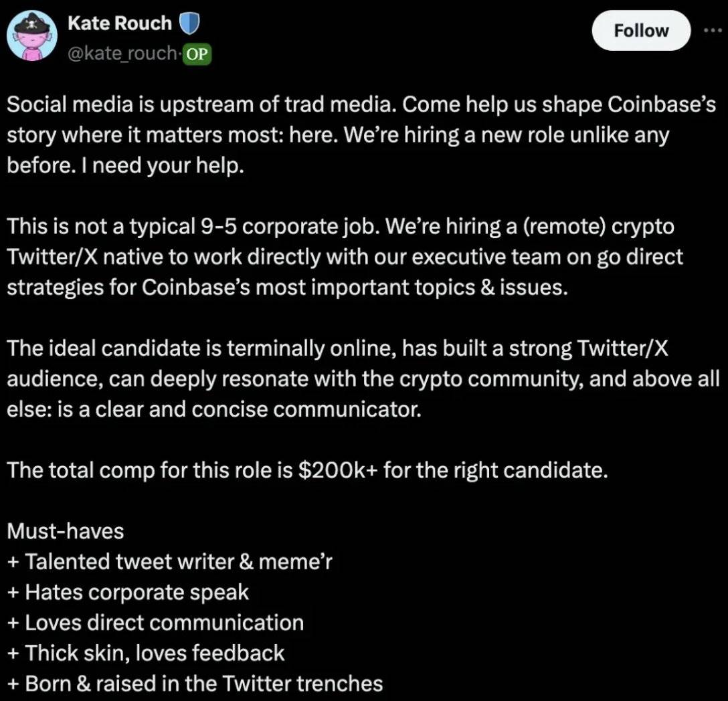Click the "strategies for Coinbase's most important topics" line
Viewport: 728px width, 701px height.
point(287,288)
